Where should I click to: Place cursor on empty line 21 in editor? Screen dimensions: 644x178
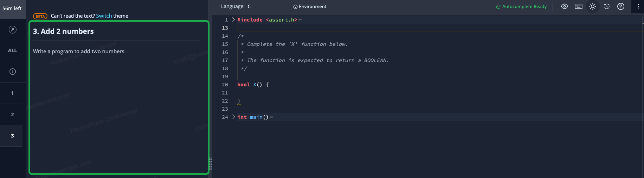tap(316, 93)
